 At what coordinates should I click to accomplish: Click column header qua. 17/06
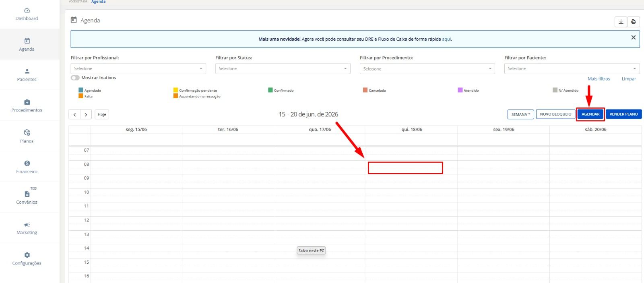click(x=320, y=130)
